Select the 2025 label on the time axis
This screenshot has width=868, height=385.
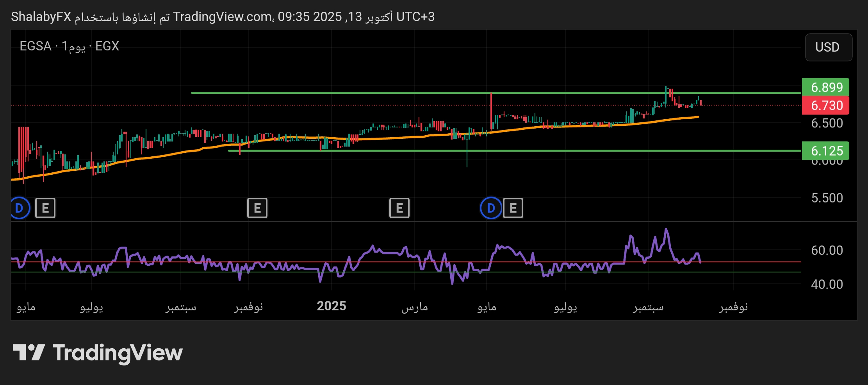pyautogui.click(x=331, y=306)
